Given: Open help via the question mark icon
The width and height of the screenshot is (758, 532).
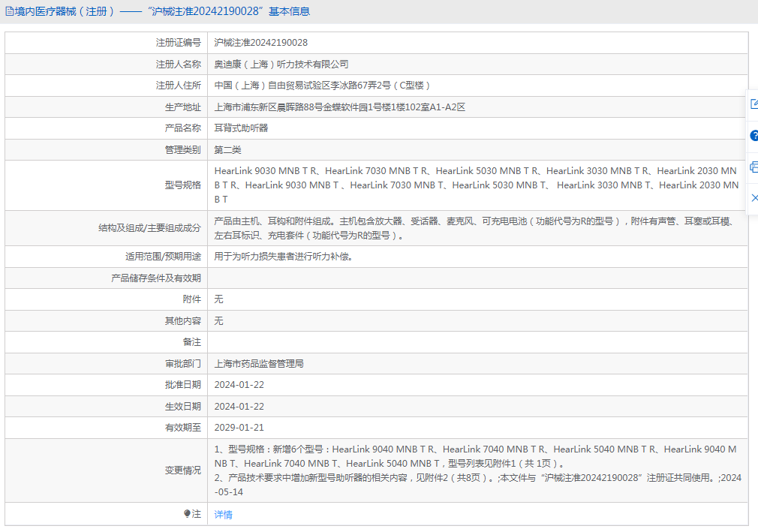Looking at the screenshot, I should 754,136.
